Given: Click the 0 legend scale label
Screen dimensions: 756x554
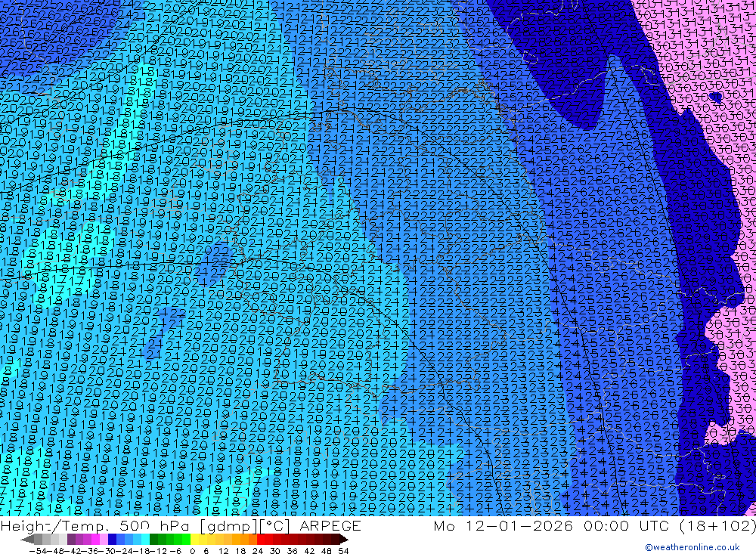Looking at the screenshot, I should [192, 551].
